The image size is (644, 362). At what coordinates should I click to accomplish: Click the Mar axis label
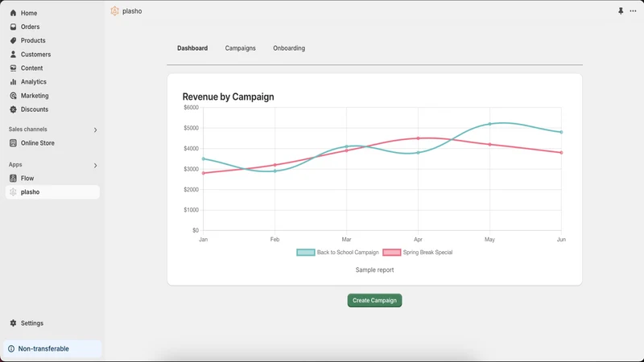tap(346, 239)
